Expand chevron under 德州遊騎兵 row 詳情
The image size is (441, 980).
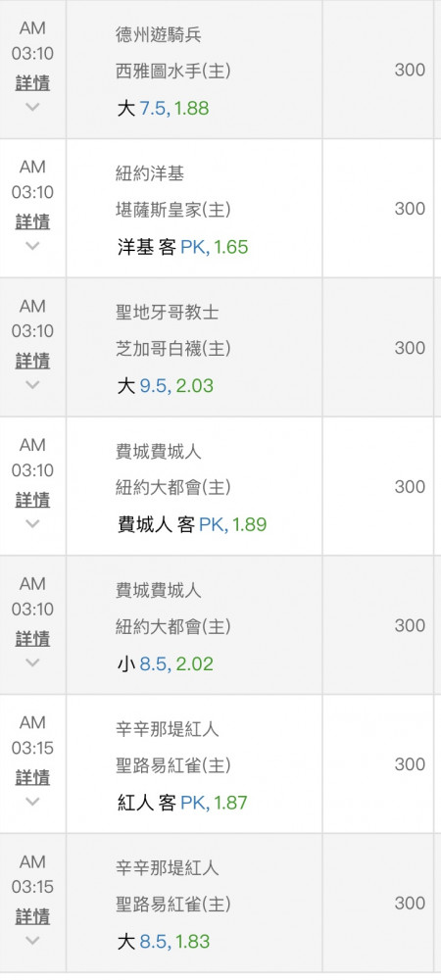32,107
